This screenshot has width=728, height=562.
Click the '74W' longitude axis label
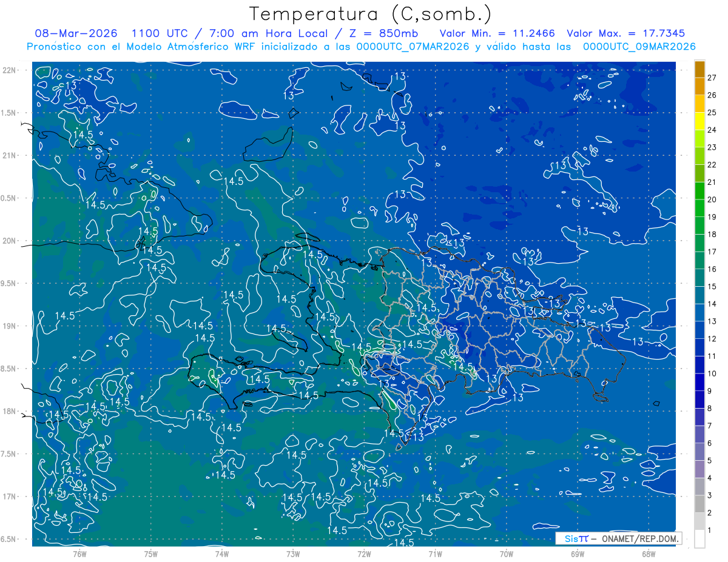(x=221, y=554)
